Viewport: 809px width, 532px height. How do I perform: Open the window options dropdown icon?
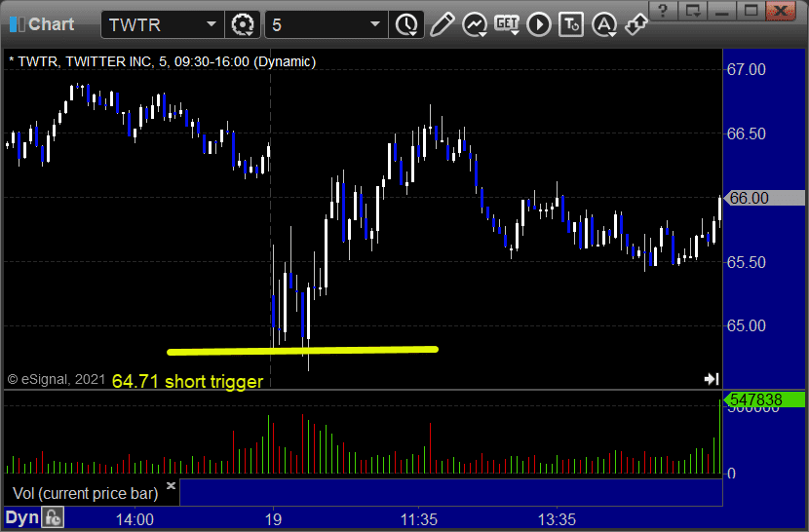coord(692,11)
